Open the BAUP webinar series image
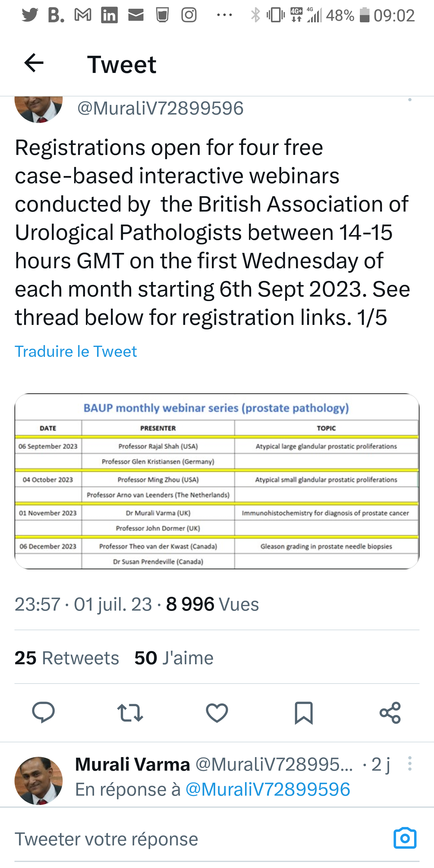 tap(217, 481)
